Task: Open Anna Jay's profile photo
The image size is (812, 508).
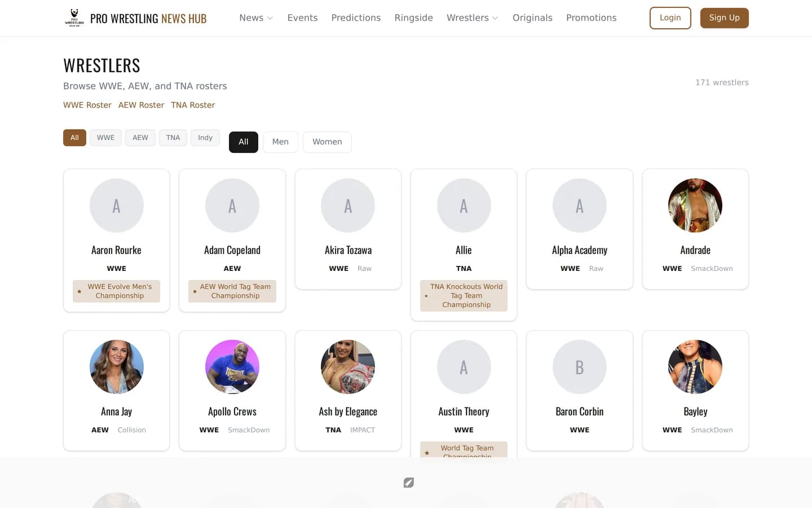Action: (x=117, y=367)
